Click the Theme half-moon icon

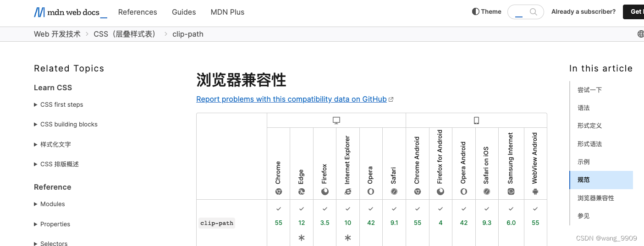pyautogui.click(x=476, y=12)
